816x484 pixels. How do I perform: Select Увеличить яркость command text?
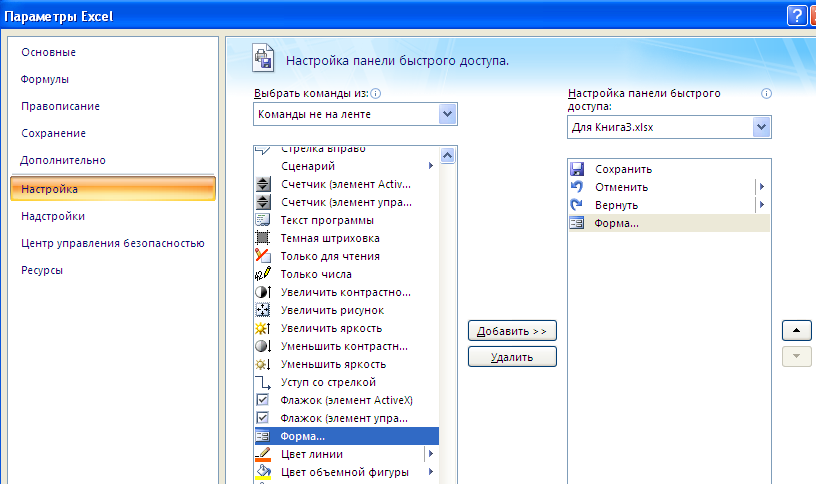point(332,328)
